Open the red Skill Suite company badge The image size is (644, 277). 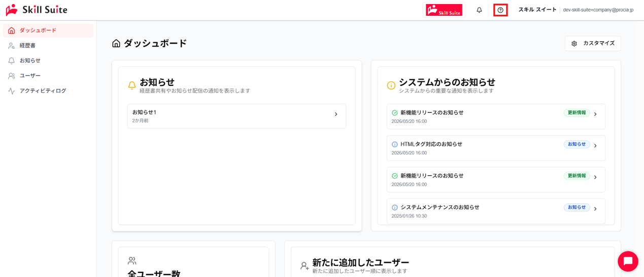444,10
